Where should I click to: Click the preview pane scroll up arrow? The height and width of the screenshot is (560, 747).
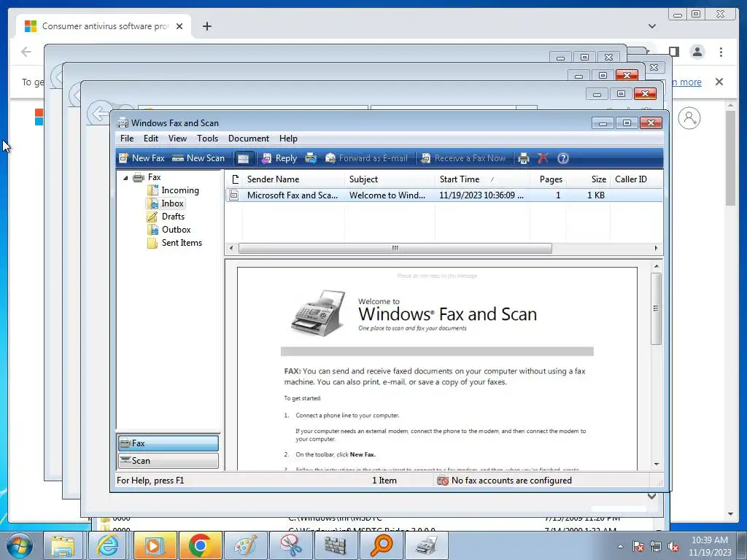tap(656, 266)
